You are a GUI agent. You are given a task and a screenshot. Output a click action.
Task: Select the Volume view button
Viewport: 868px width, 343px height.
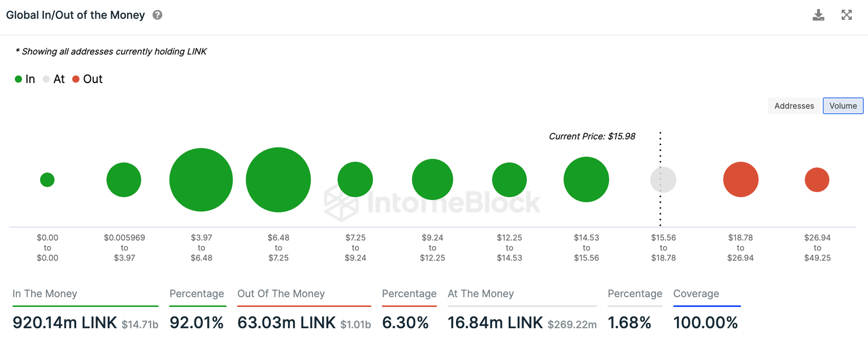[x=843, y=106]
